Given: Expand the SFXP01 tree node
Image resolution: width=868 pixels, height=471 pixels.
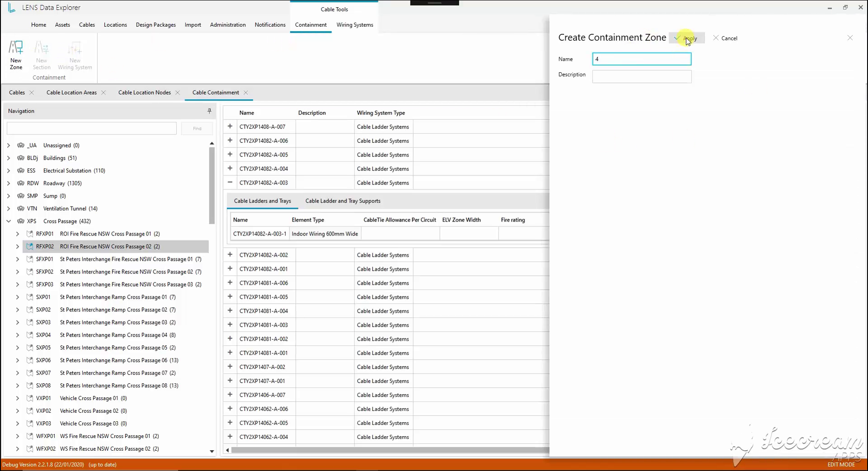Looking at the screenshot, I should point(18,259).
